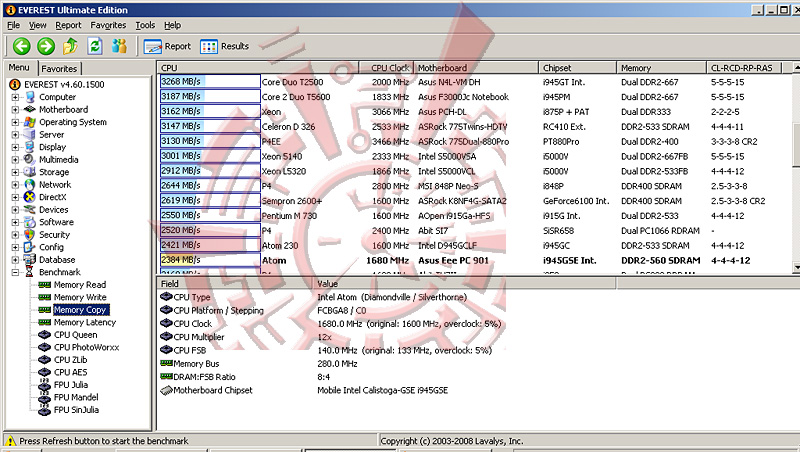Viewport: 800px width, 452px height.
Task: Open the CPU AES benchmark
Action: [x=70, y=372]
